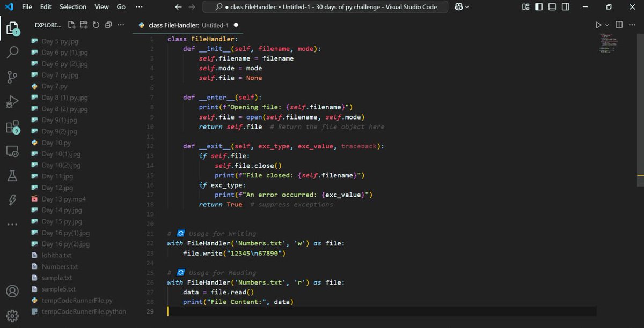Open the Remote Explorer view
Screen dimensions: 644x328
pyautogui.click(x=12, y=152)
